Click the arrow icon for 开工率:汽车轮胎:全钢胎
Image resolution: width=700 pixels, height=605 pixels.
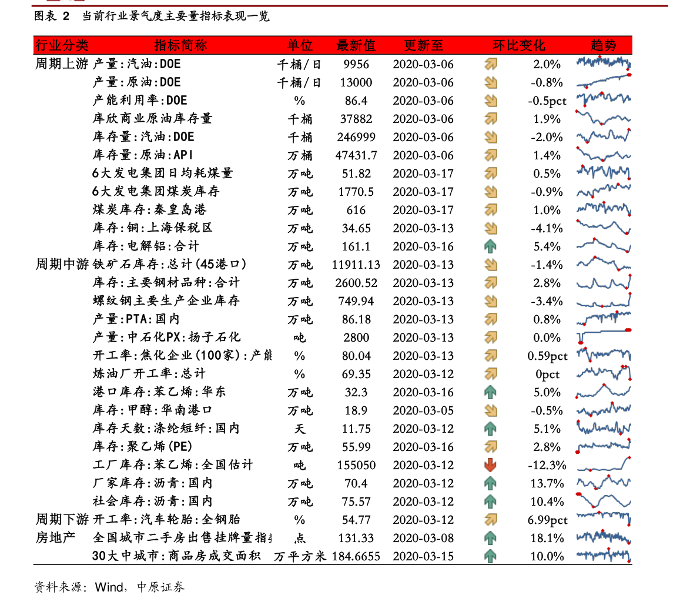(491, 520)
